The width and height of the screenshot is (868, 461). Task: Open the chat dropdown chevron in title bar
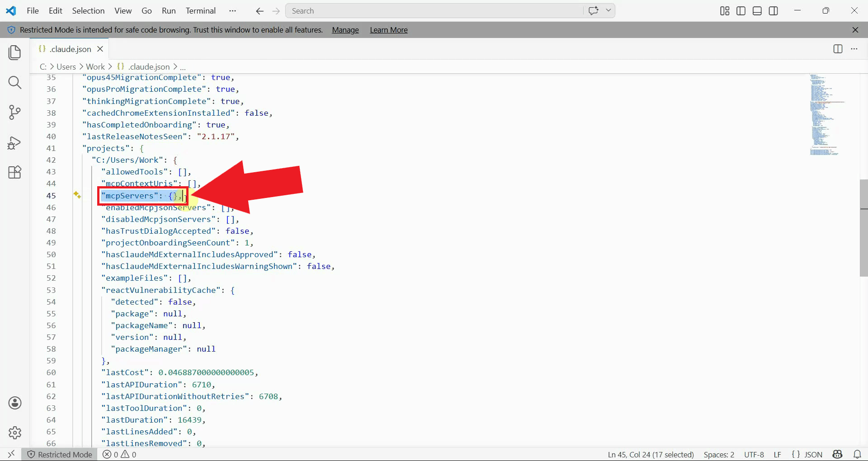(609, 10)
